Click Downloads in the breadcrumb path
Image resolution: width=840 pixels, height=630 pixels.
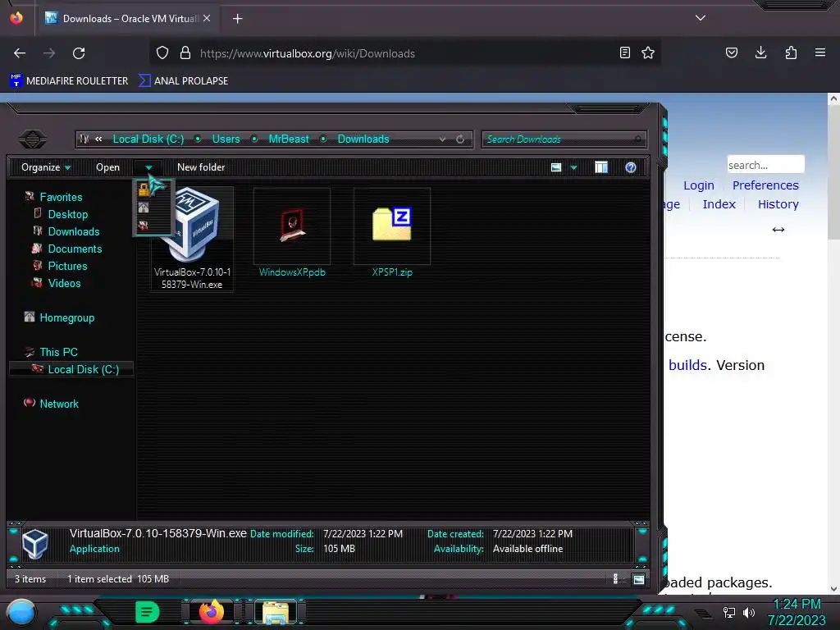[x=363, y=139]
